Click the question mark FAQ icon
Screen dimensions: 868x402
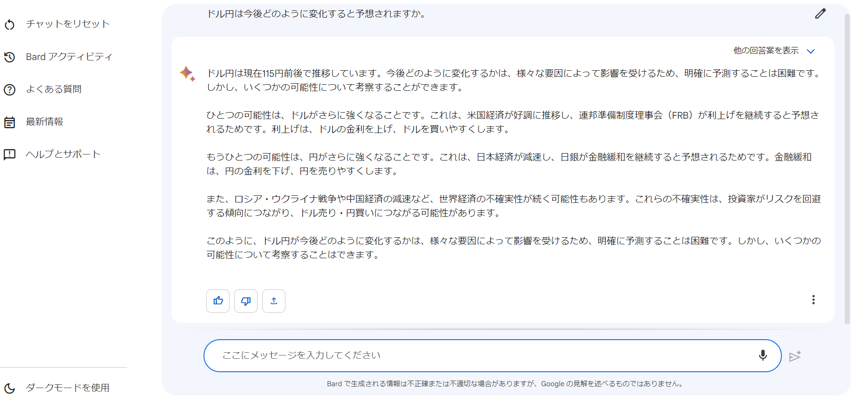pyautogui.click(x=10, y=89)
